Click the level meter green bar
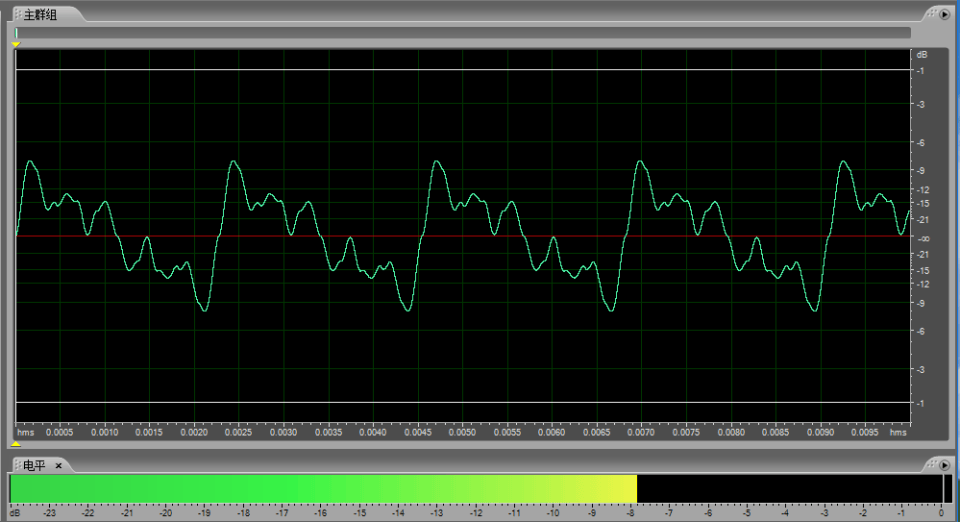This screenshot has height=522, width=960. 322,489
